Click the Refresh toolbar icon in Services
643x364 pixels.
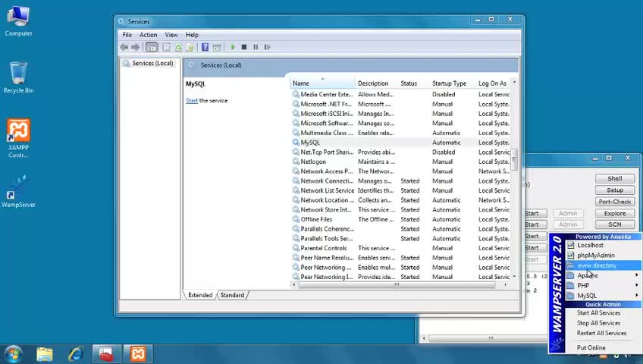click(x=178, y=47)
